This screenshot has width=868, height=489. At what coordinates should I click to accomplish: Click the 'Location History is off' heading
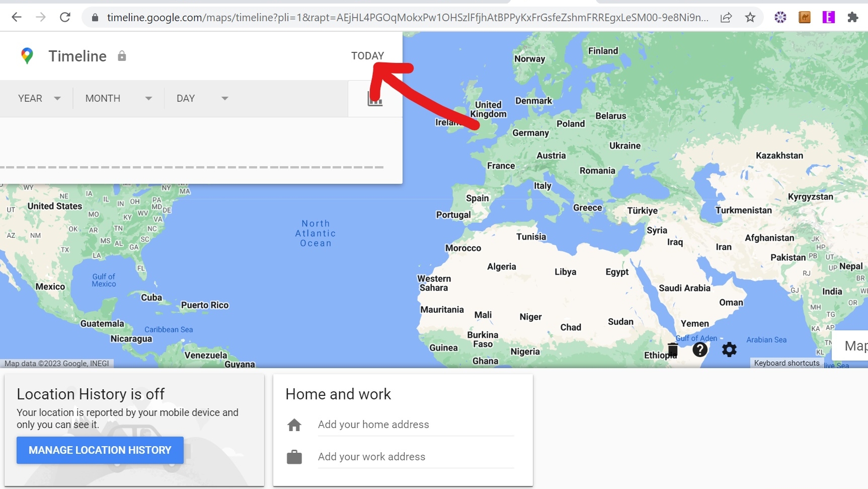click(x=91, y=394)
